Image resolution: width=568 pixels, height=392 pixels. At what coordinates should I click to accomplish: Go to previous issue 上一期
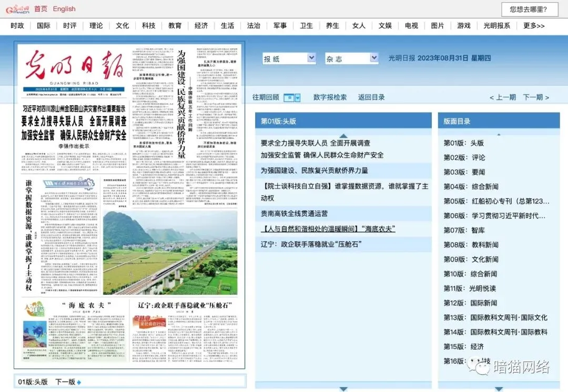(x=502, y=97)
